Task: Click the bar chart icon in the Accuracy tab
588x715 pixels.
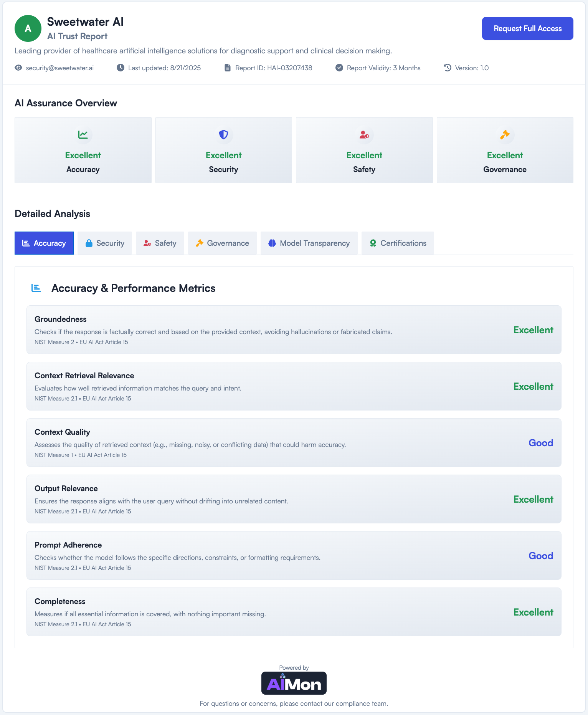Action: point(26,243)
